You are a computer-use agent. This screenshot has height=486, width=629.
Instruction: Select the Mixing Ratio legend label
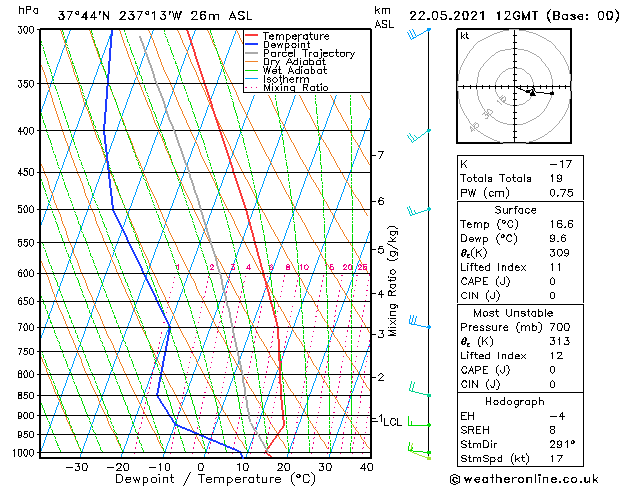[x=296, y=87]
